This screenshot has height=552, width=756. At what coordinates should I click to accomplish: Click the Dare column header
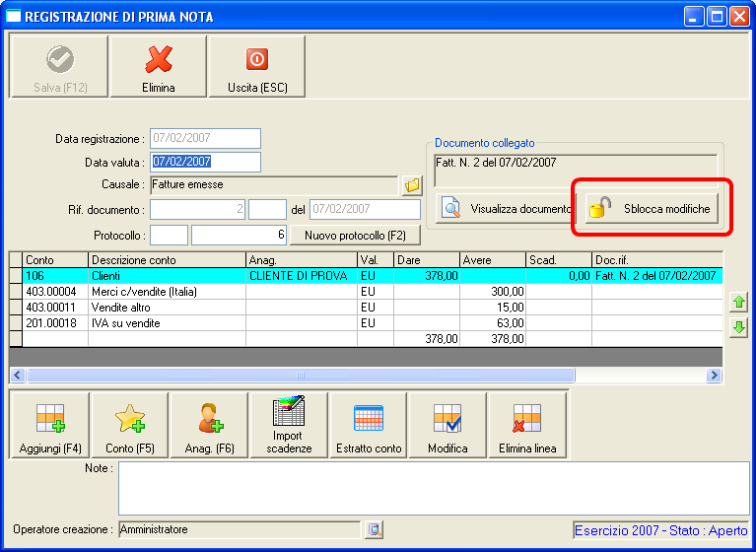click(427, 260)
